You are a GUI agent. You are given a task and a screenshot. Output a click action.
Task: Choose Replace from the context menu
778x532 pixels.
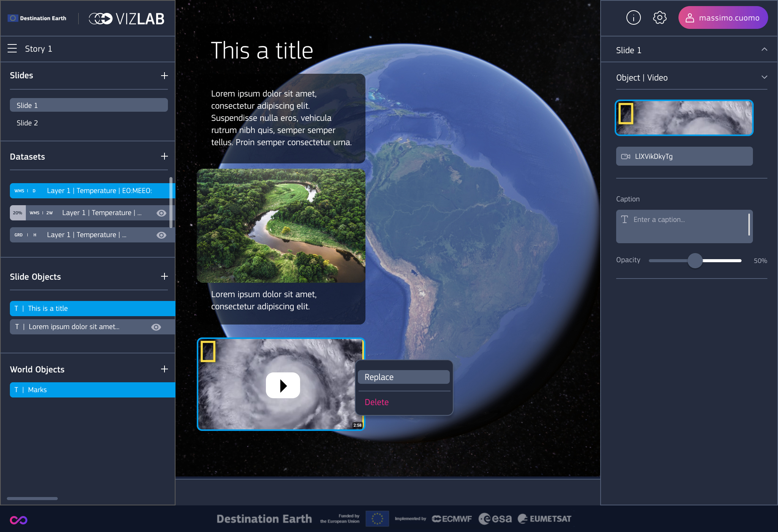(x=403, y=377)
